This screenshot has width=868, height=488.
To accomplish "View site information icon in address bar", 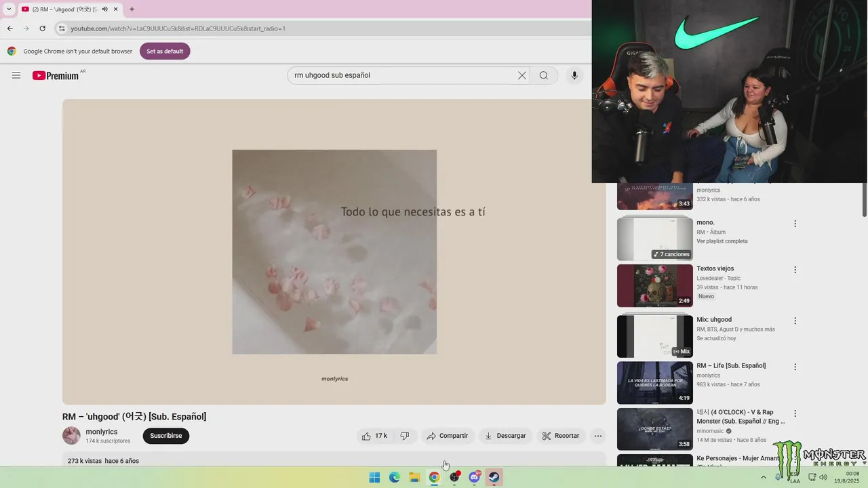I will tap(62, 28).
